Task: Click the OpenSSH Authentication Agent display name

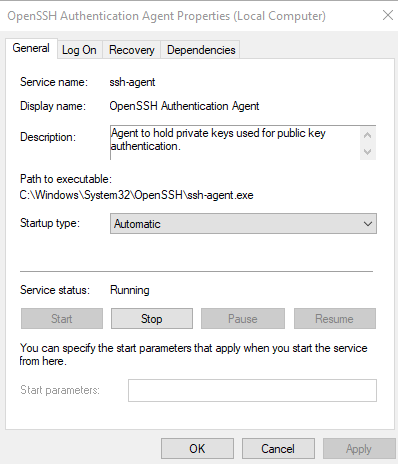Action: pos(184,106)
